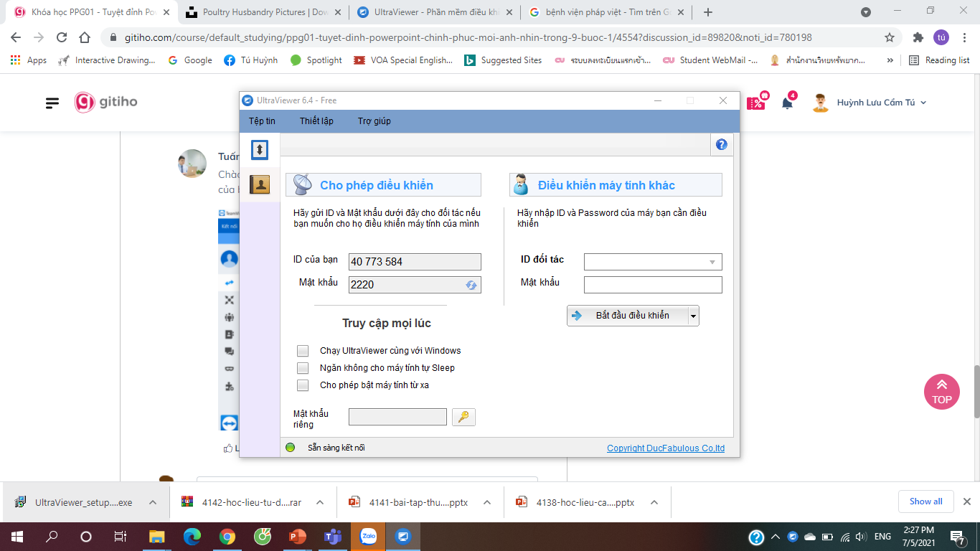980x551 pixels.
Task: Reload the page in Chrome
Action: click(62, 37)
